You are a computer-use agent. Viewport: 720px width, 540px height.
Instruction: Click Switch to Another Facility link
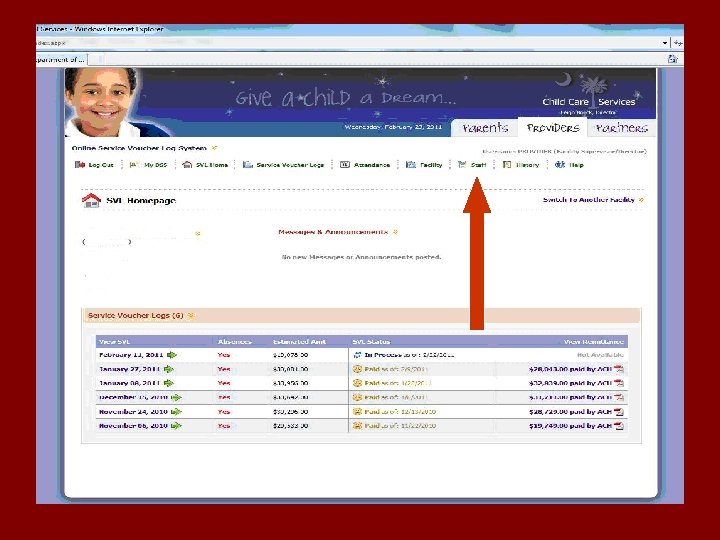(589, 200)
